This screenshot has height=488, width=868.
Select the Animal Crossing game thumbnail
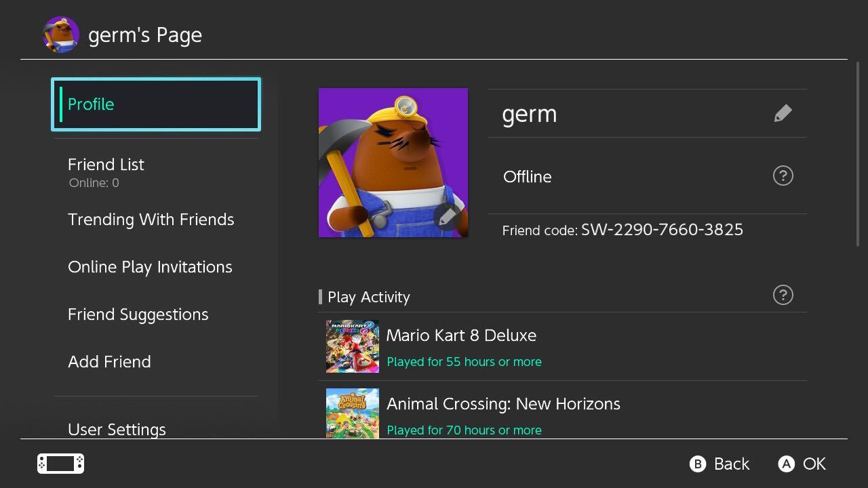[353, 413]
